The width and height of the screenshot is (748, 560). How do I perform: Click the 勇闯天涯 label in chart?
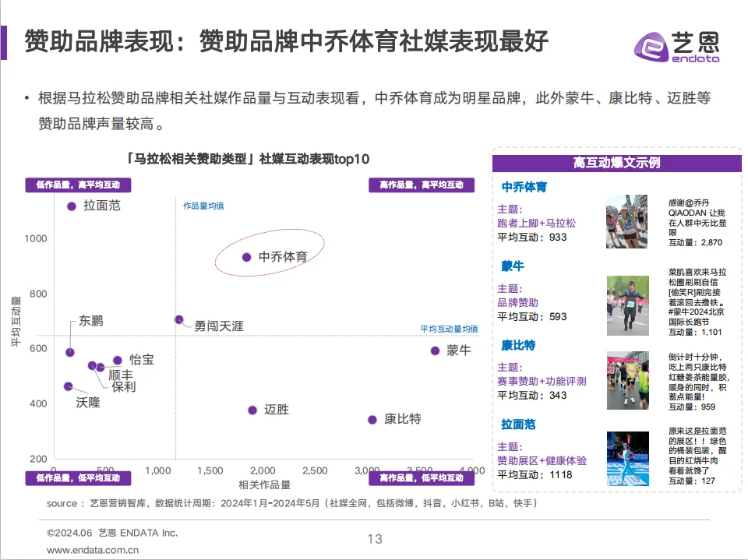click(x=219, y=326)
